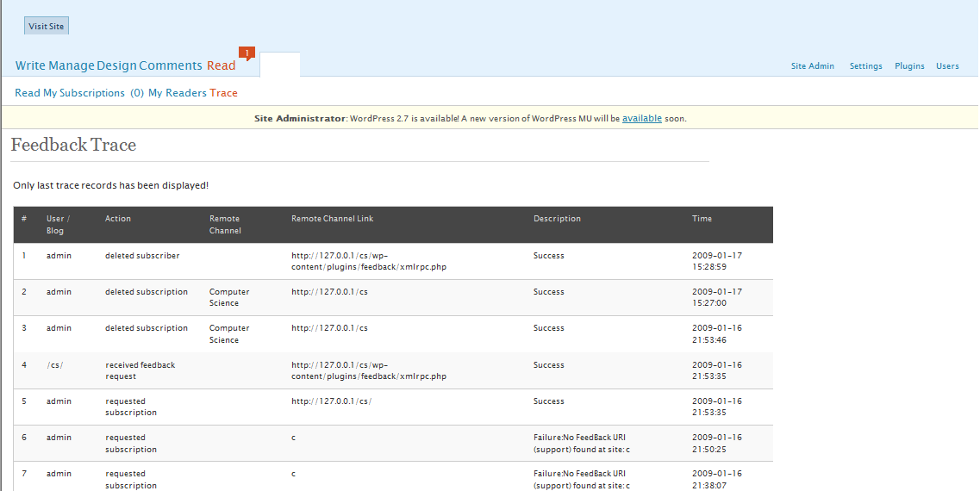
Task: Click the Action column header
Action: [118, 219]
